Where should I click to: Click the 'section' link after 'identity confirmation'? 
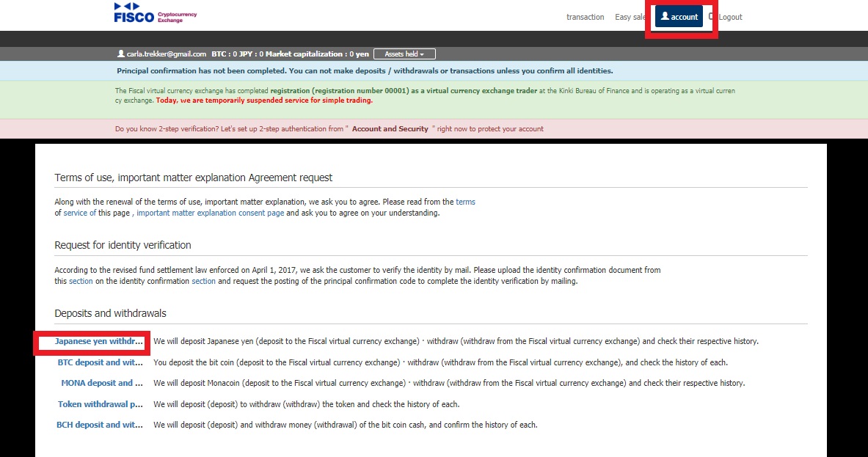coord(204,281)
